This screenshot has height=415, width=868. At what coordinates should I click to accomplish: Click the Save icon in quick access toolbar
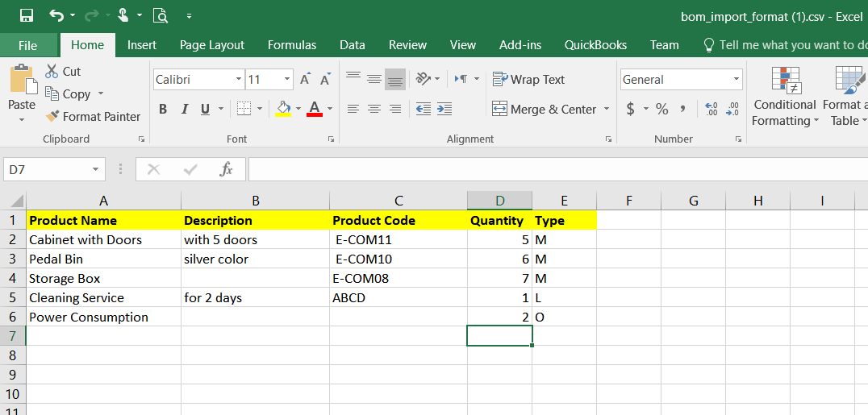pyautogui.click(x=26, y=15)
